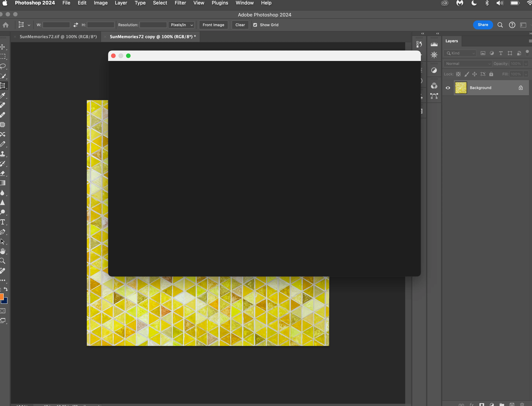Click the Front Image button
This screenshot has width=532, height=406.
click(213, 25)
